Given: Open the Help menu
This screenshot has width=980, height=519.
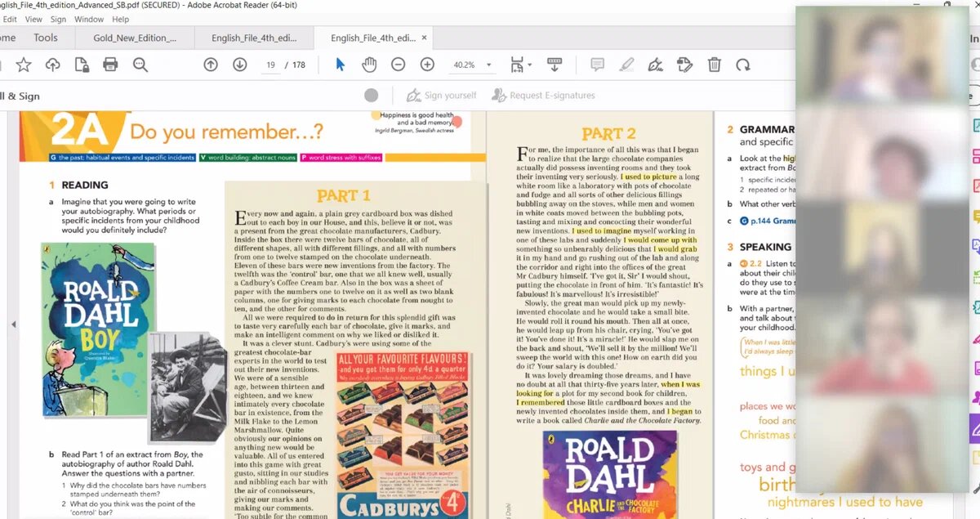Looking at the screenshot, I should coord(120,19).
